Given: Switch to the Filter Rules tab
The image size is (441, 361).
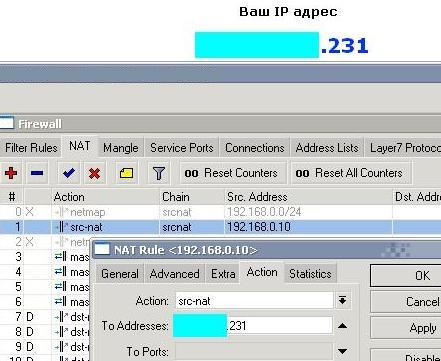Looking at the screenshot, I should click(31, 148).
